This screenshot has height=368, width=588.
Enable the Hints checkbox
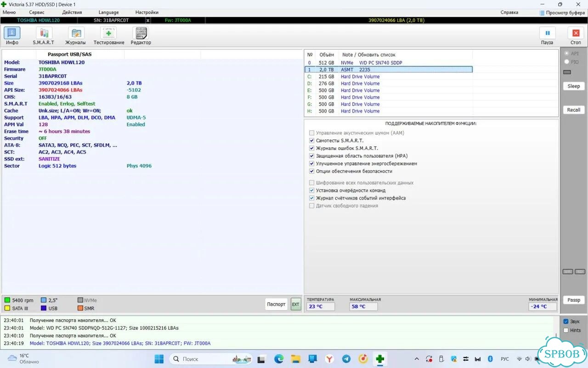click(566, 330)
